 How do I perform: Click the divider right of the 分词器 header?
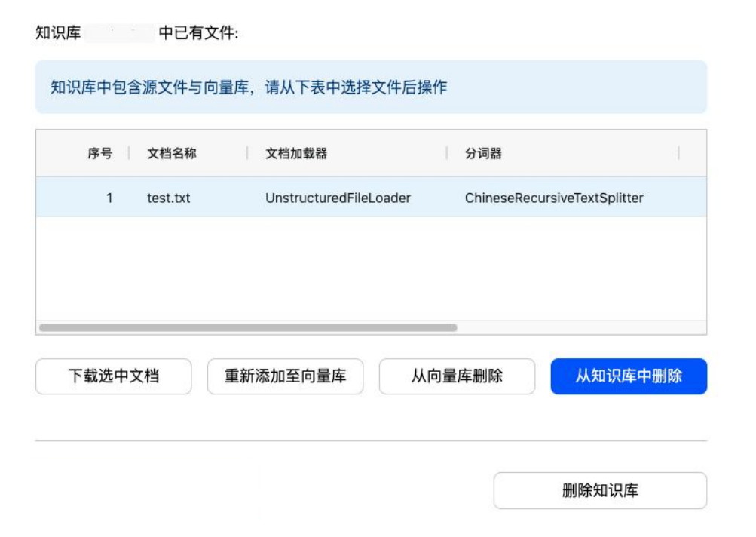[678, 154]
